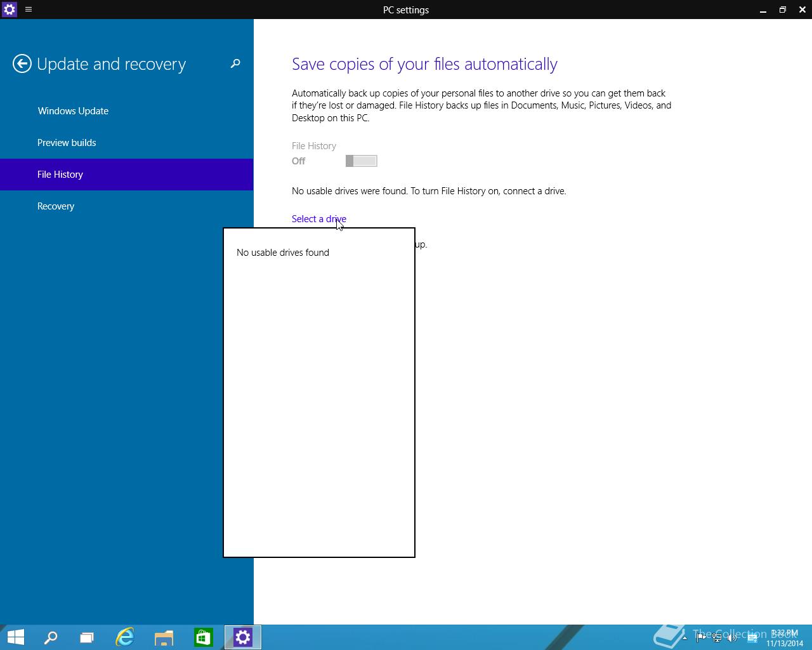Click the PC settings taskbar button
Screen dimensions: 812x650
click(x=243, y=637)
